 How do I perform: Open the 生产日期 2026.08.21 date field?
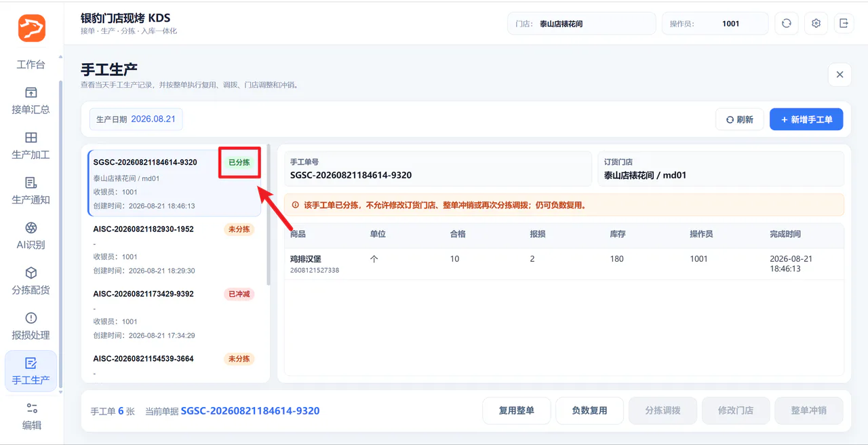pyautogui.click(x=136, y=119)
